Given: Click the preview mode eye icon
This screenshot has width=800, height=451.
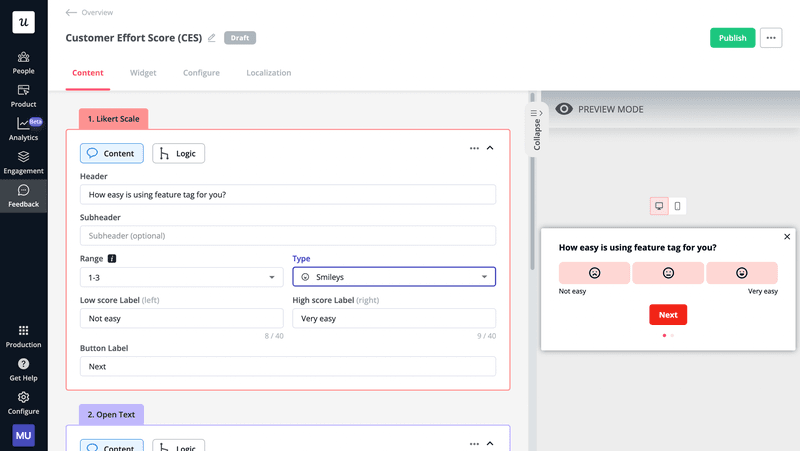Looking at the screenshot, I should 564,109.
